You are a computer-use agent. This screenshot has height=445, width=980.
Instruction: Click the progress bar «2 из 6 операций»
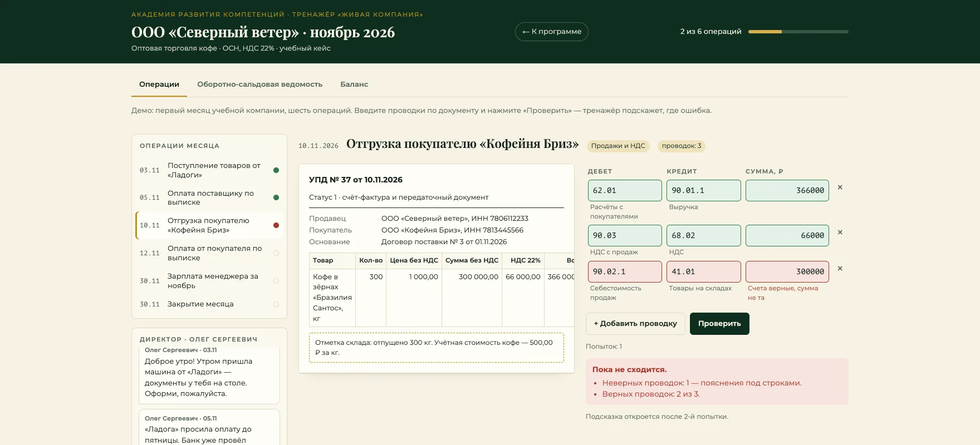pos(798,32)
